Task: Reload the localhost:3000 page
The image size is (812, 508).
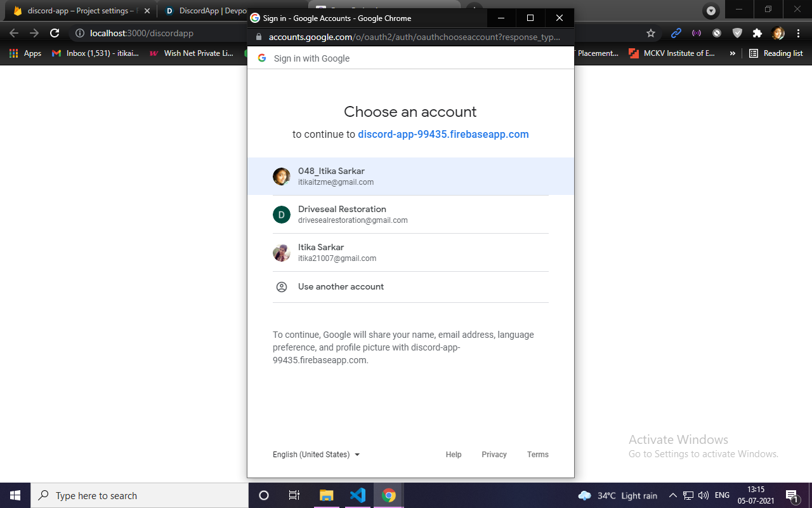Action: 55,33
